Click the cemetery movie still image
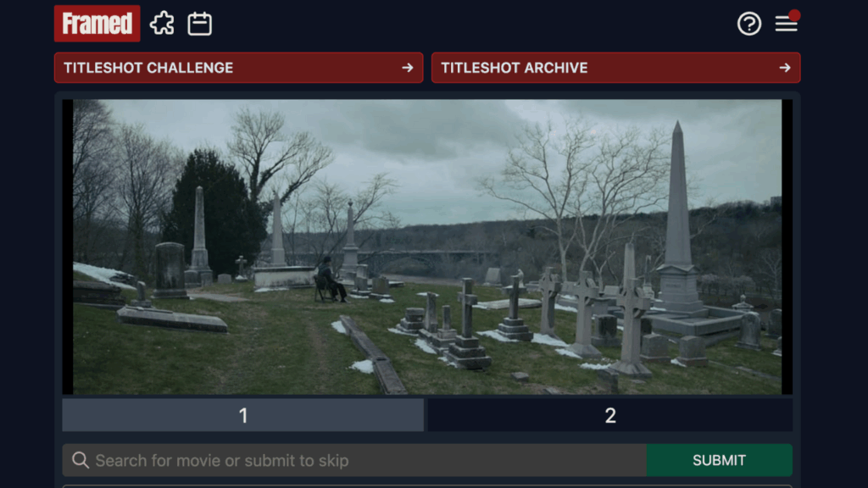 tap(427, 247)
